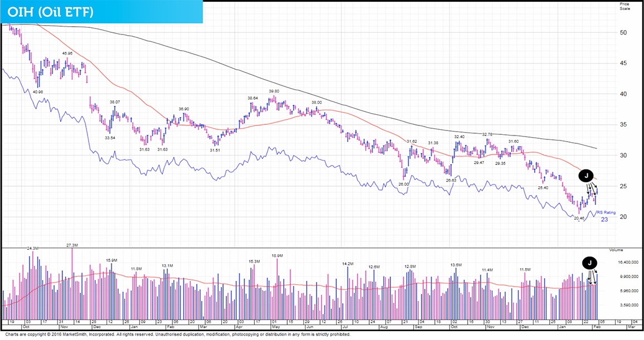Click 5,960,000 on the volume scale
Image resolution: width=644 pixels, height=340 pixels.
coord(628,291)
